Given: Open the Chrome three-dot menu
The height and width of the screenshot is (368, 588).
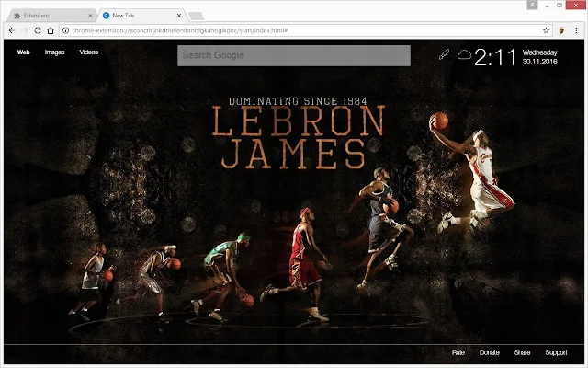Looking at the screenshot, I should point(576,30).
